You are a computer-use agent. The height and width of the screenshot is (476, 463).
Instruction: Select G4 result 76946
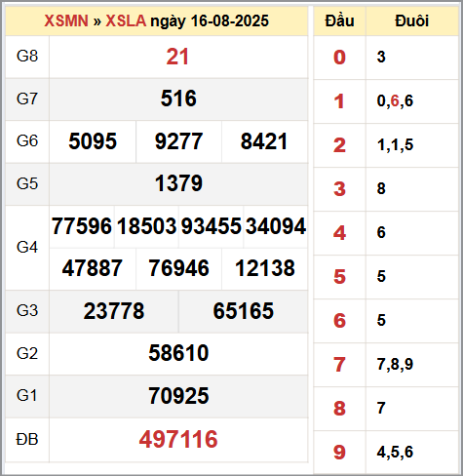(178, 268)
